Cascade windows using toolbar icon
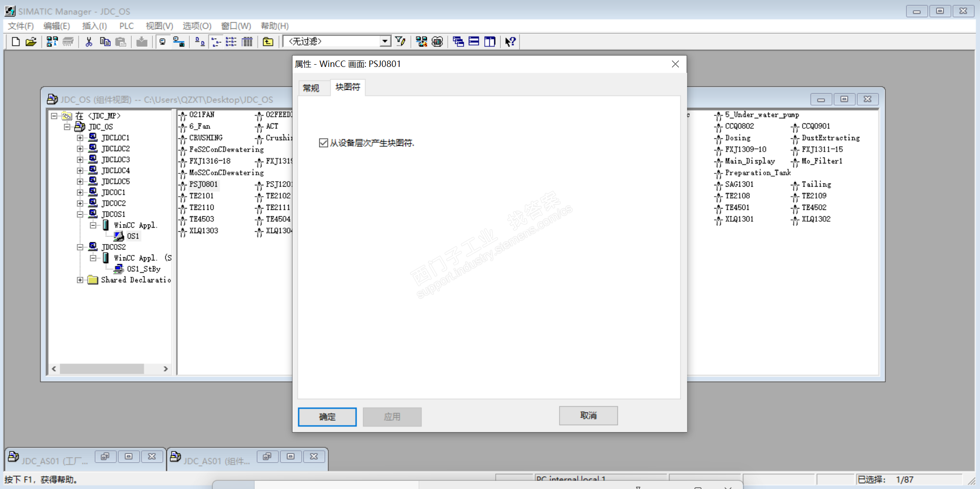The image size is (980, 489). coord(458,42)
